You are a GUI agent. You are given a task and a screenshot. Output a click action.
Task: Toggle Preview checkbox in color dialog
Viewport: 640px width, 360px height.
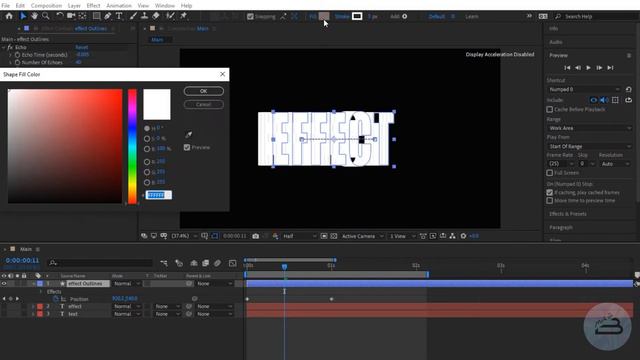tap(187, 147)
